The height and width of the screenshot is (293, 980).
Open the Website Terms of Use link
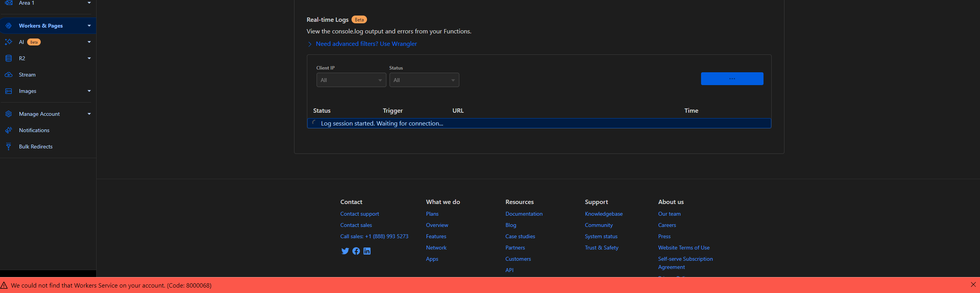pos(684,248)
